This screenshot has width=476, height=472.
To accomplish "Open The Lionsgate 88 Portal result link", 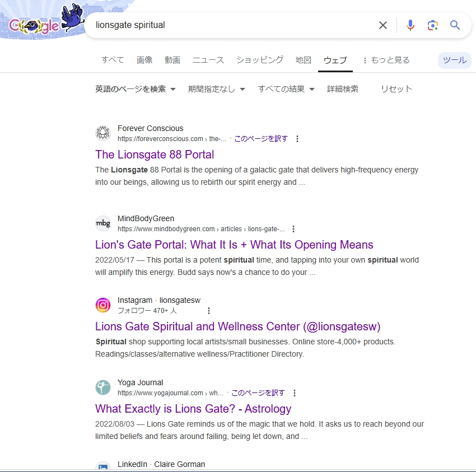I will pyautogui.click(x=155, y=155).
